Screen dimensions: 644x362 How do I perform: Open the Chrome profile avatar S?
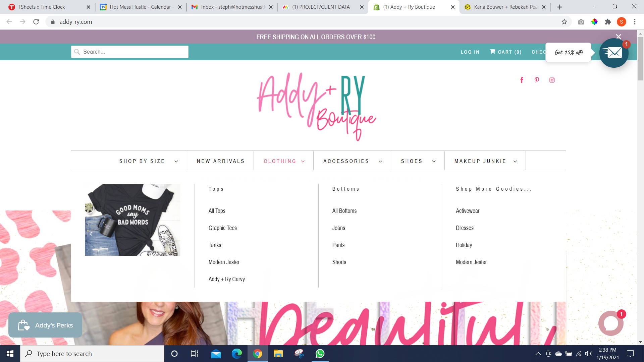click(622, 22)
